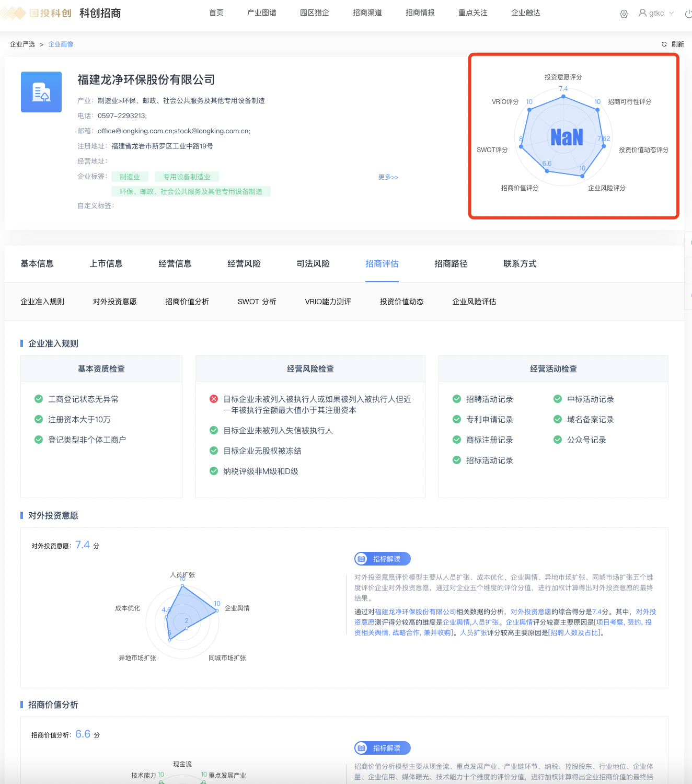The image size is (692, 784).
Task: Expand company tags with 更多>>
Action: [388, 177]
